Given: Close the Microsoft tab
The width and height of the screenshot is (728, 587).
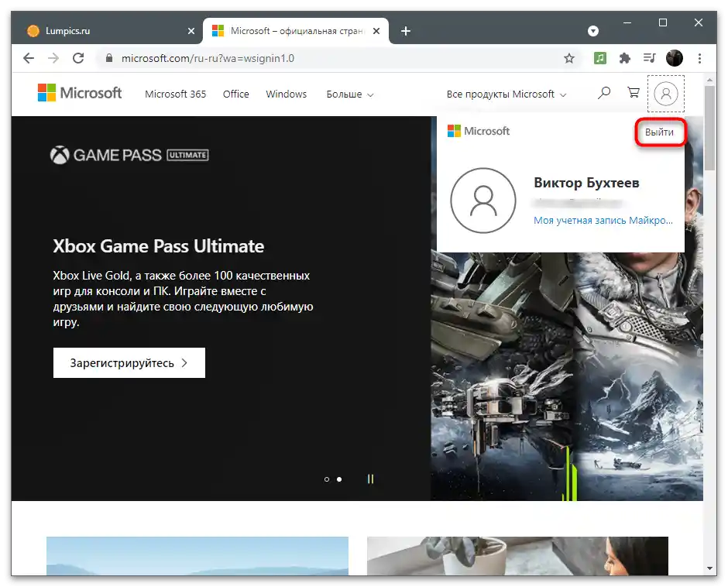Looking at the screenshot, I should 376,31.
